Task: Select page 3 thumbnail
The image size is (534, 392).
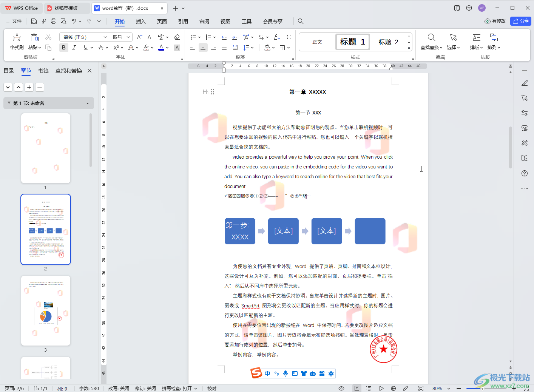Action: [x=46, y=310]
